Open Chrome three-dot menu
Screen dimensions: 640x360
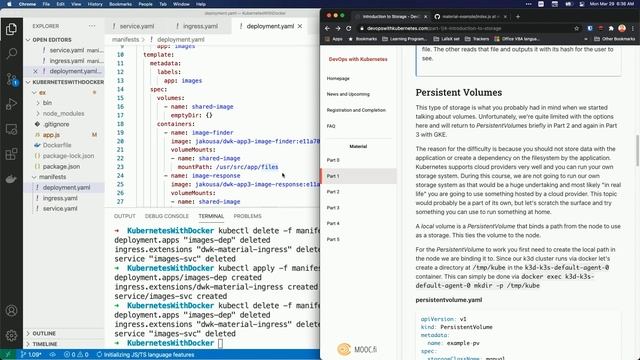click(633, 29)
